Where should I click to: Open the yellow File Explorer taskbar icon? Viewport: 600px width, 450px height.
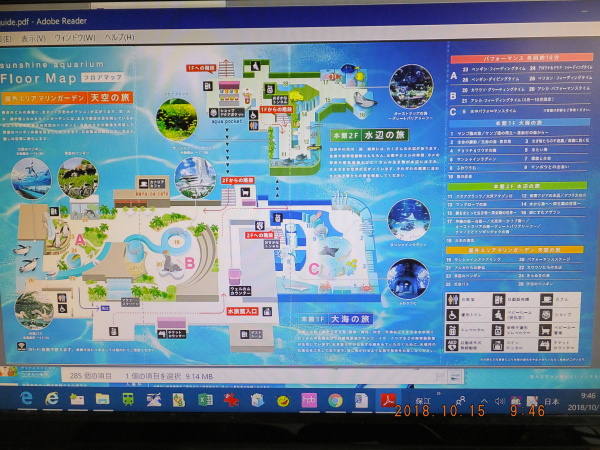[103, 399]
